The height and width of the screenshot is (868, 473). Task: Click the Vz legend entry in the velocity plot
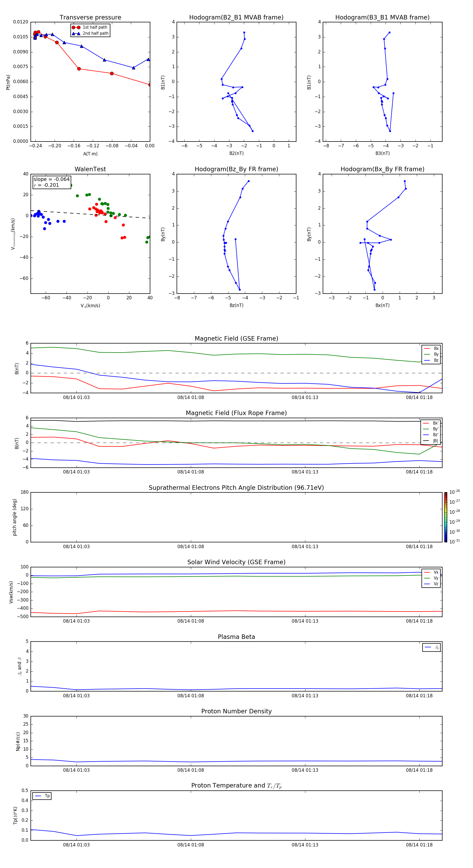point(431,584)
